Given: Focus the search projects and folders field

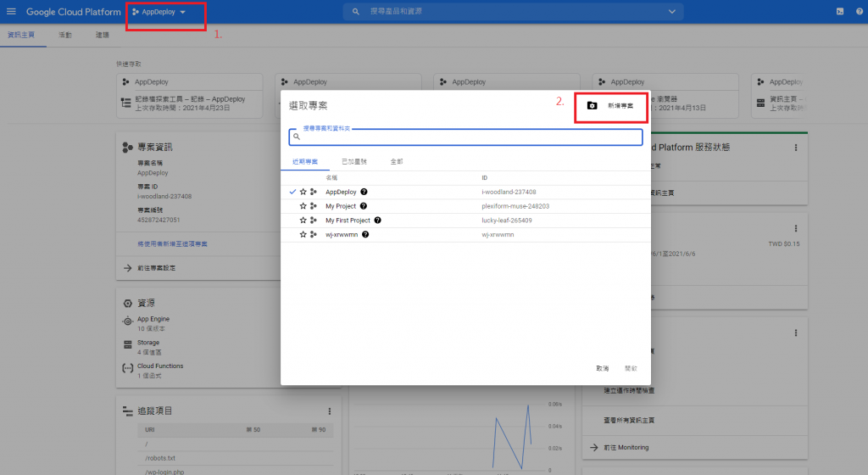Looking at the screenshot, I should point(465,137).
